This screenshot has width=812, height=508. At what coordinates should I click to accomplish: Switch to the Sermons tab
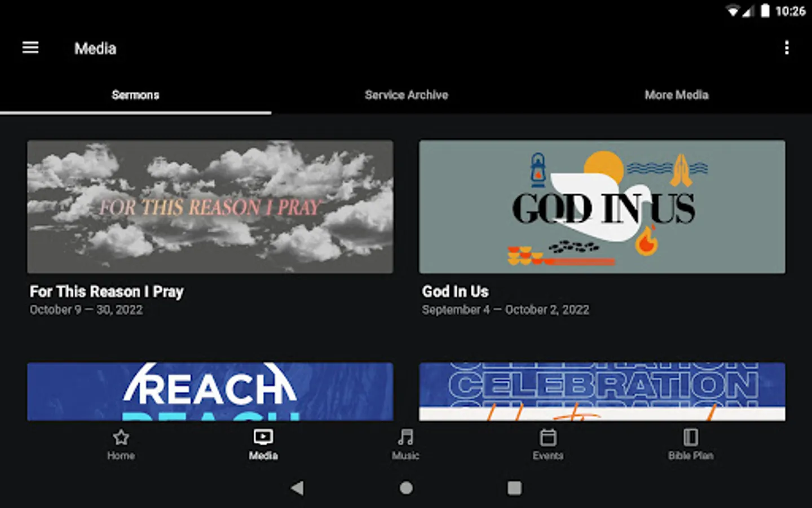pyautogui.click(x=135, y=95)
